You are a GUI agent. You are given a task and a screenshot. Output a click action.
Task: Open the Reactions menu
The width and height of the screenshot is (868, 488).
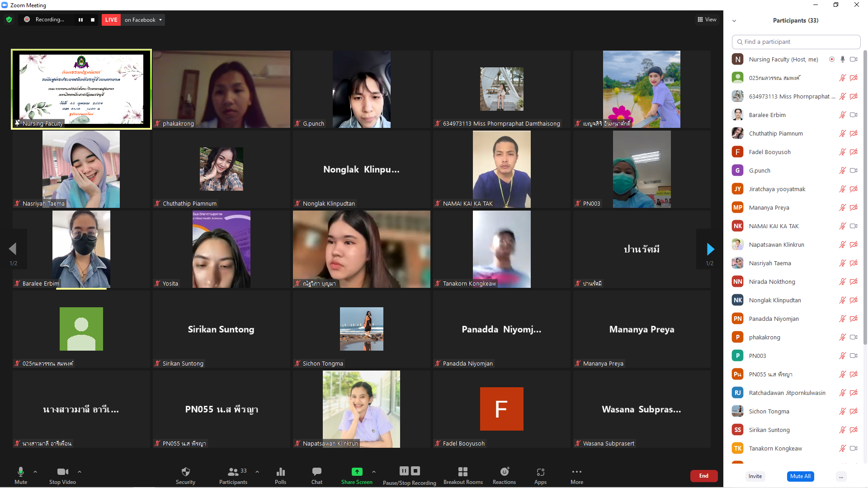(x=504, y=475)
